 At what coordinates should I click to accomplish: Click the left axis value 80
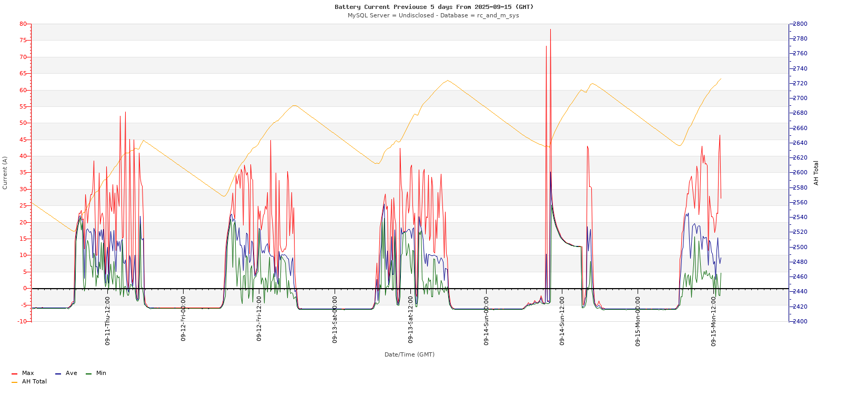[23, 24]
